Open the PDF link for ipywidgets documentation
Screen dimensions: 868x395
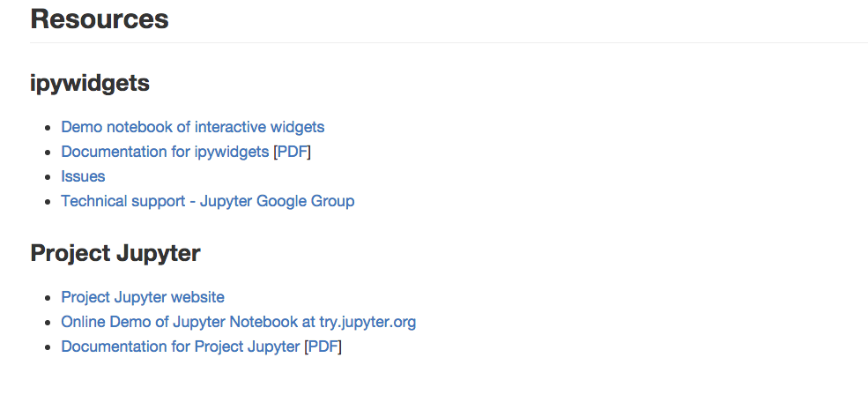292,152
